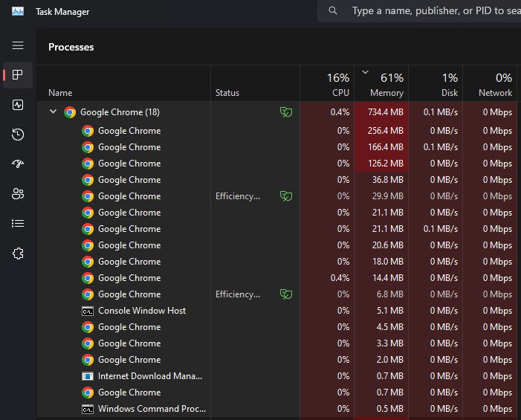This screenshot has height=420, width=521.
Task: Select the Chrome process using 20.6 MB
Action: 277,245
